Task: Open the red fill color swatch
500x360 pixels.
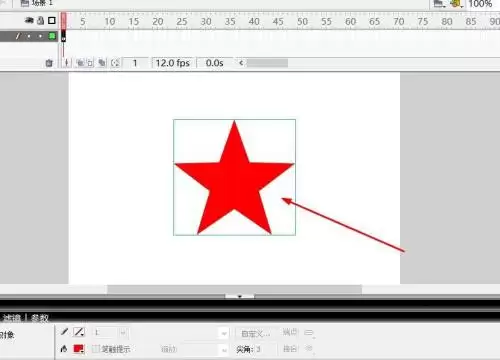Action: 79,349
